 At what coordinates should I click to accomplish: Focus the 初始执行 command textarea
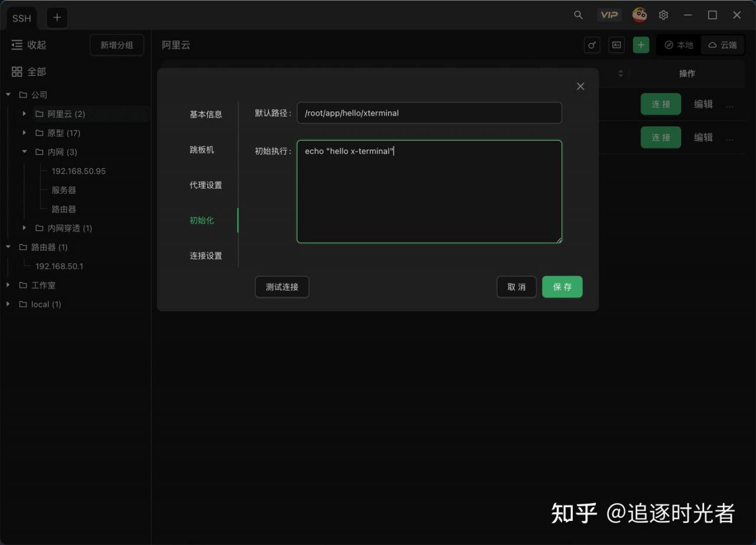(x=429, y=191)
